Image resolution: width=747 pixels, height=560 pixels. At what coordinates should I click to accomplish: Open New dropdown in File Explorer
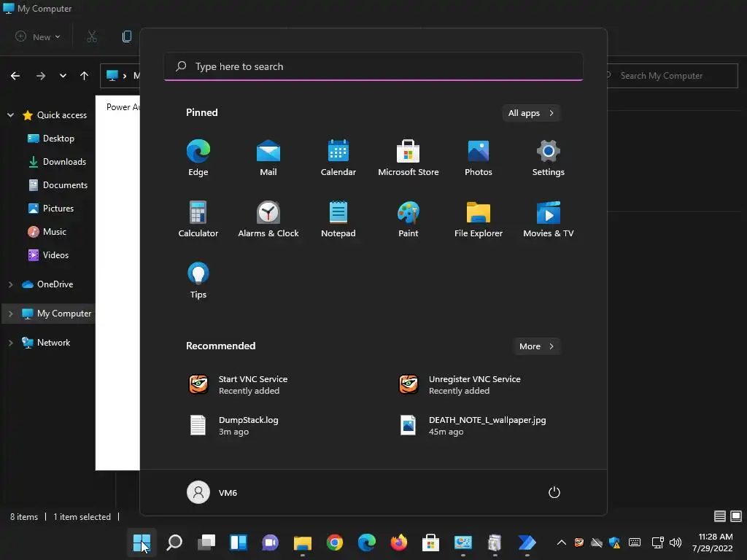coord(38,36)
